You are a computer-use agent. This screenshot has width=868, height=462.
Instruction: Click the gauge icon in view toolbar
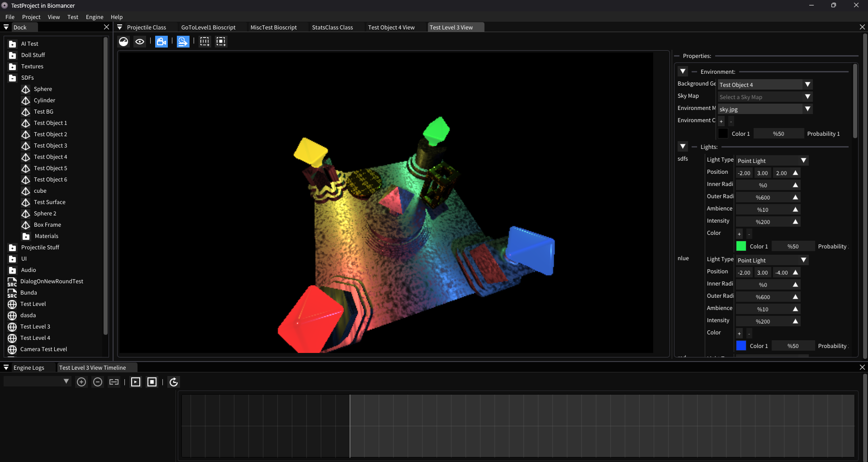tap(123, 42)
